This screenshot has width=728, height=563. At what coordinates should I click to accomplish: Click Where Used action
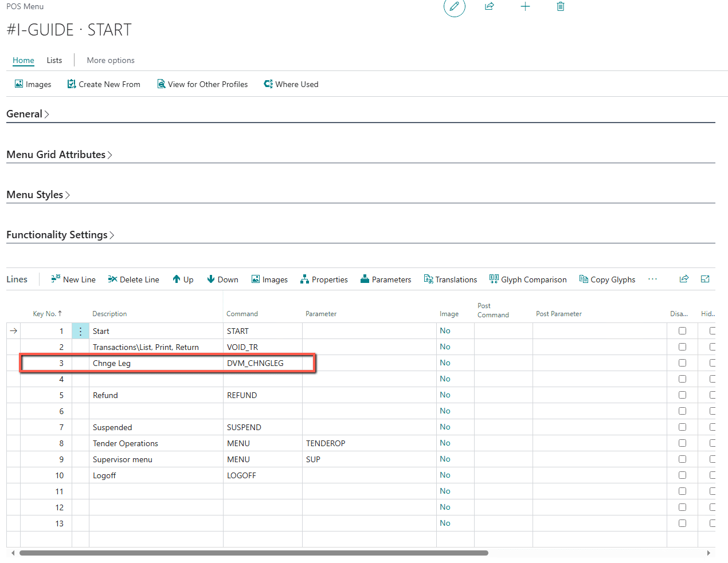[291, 84]
